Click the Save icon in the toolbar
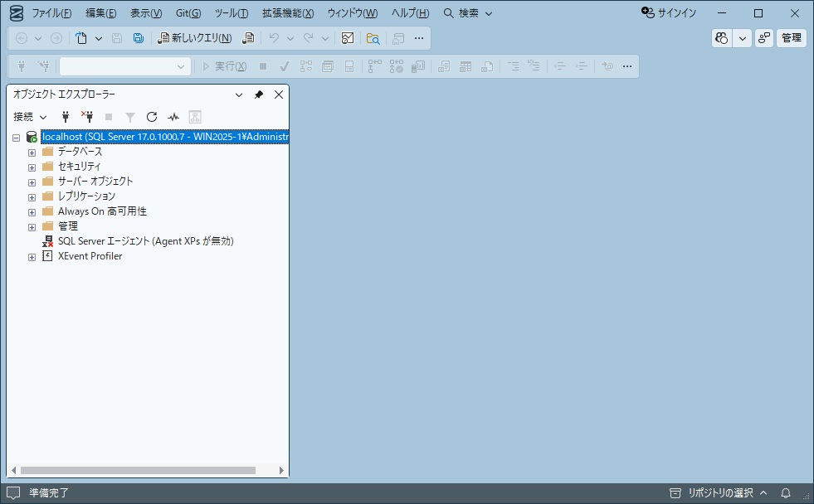Screen dimensions: 814x504 (116, 38)
